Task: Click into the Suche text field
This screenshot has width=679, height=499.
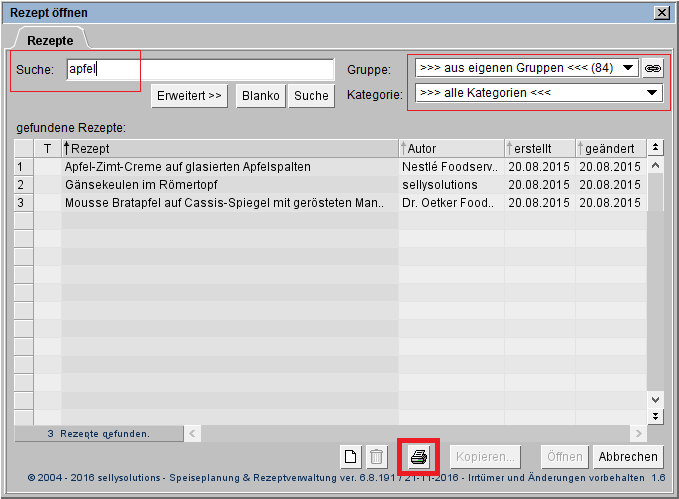Action: click(x=199, y=69)
